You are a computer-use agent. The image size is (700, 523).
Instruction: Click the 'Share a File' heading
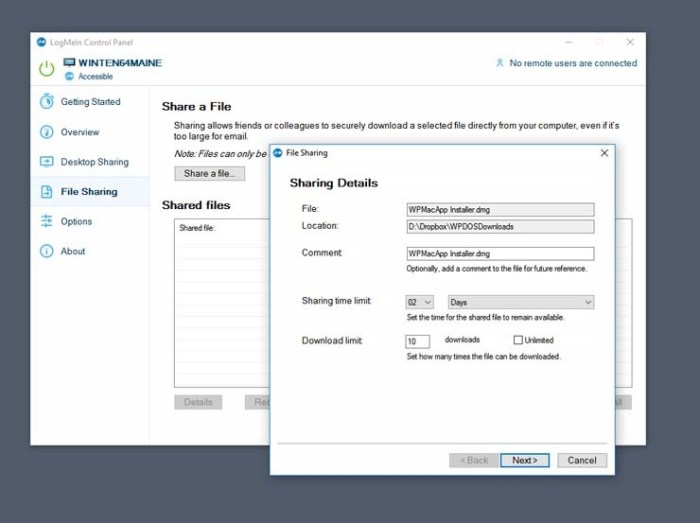[x=196, y=107]
